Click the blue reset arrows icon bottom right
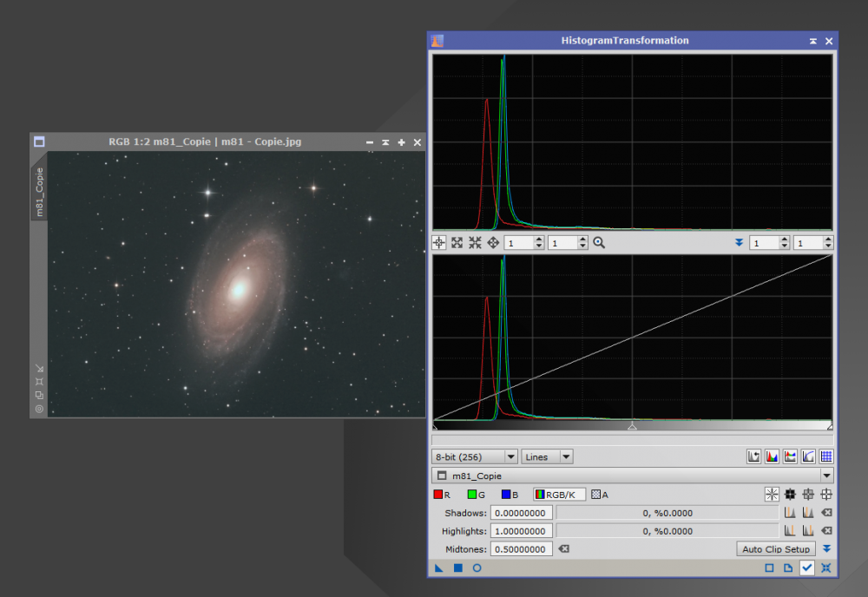Screen dimensions: 868x597 (x=826, y=567)
